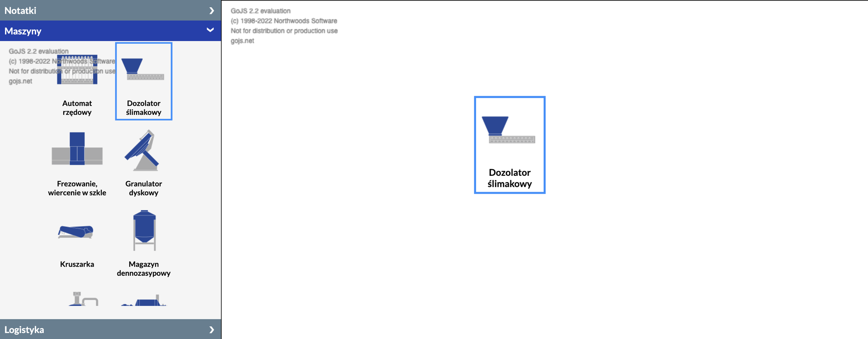Click the "Magazyn dennozasypowy" caption
The image size is (868, 339).
coord(143,269)
